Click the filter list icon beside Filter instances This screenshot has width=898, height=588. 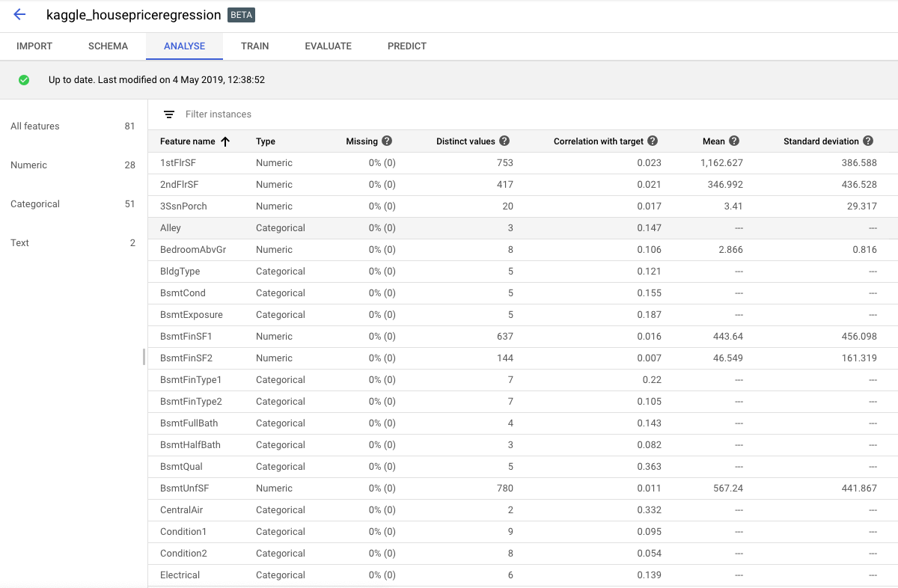pyautogui.click(x=169, y=114)
